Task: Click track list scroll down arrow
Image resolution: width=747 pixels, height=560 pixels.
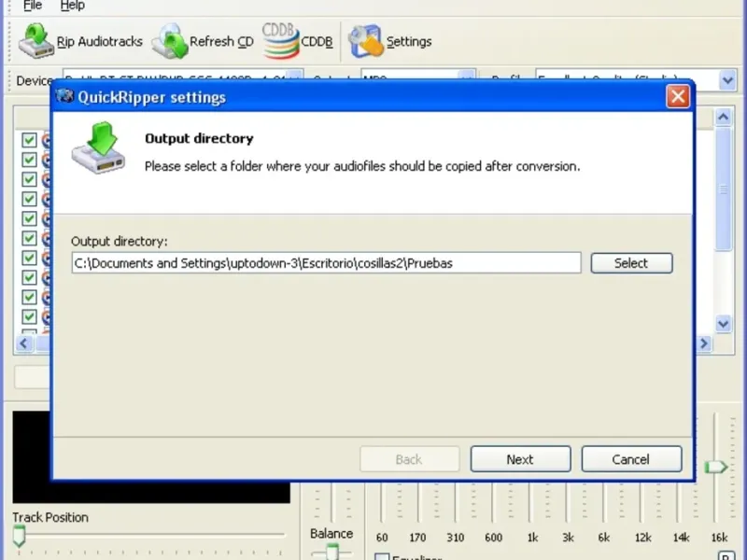Action: pos(723,324)
